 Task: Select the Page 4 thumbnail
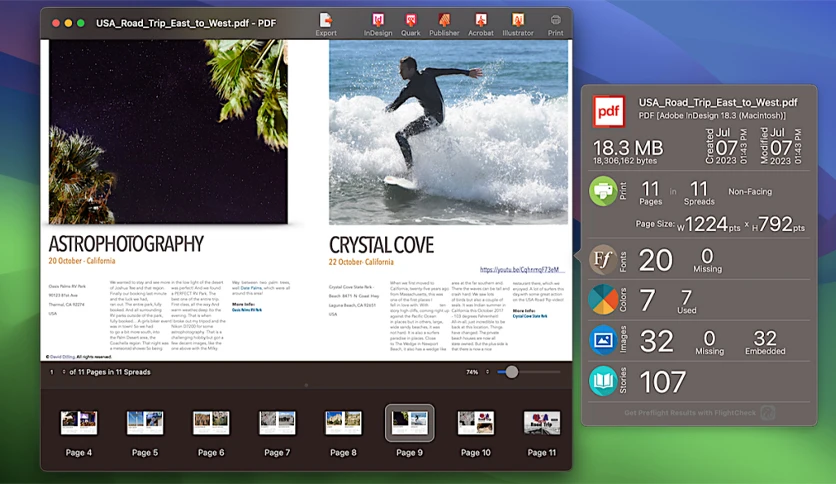point(79,423)
